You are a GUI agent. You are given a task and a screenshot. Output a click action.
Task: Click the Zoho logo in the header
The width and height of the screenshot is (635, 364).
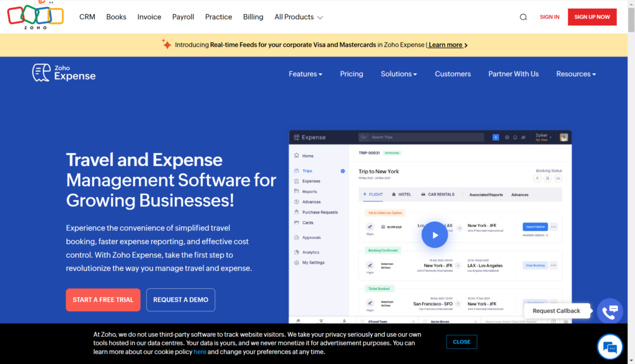coord(35,16)
